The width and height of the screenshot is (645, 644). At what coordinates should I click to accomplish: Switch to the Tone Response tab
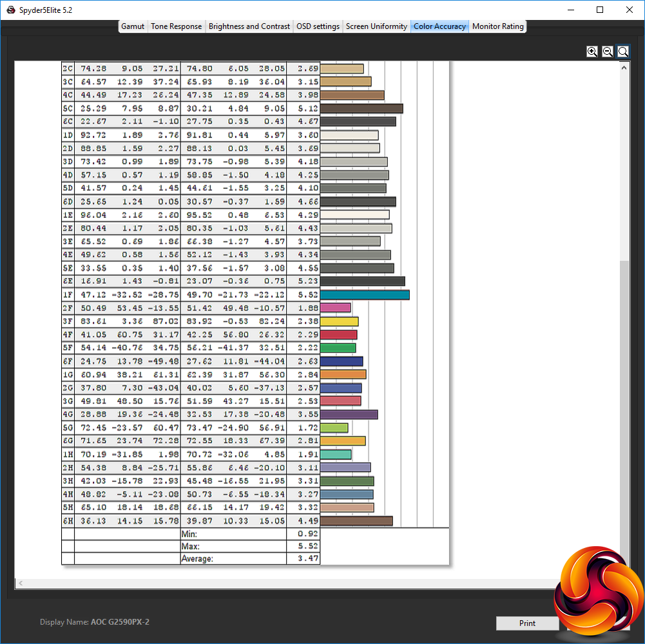[176, 26]
